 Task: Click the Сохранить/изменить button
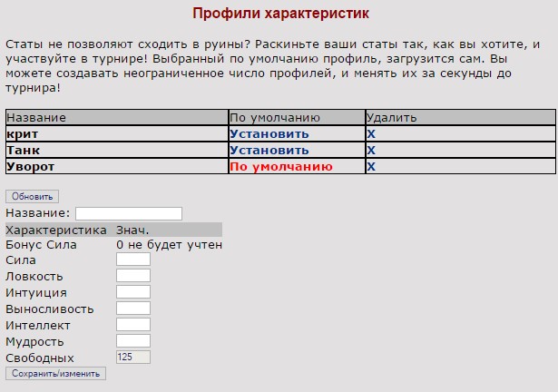click(55, 373)
